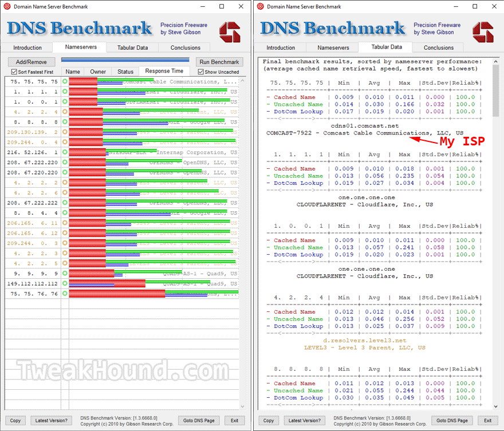This screenshot has height=431, width=504.
Task: Click status circle for 149.112.112.112 nameserver
Action: tap(65, 283)
